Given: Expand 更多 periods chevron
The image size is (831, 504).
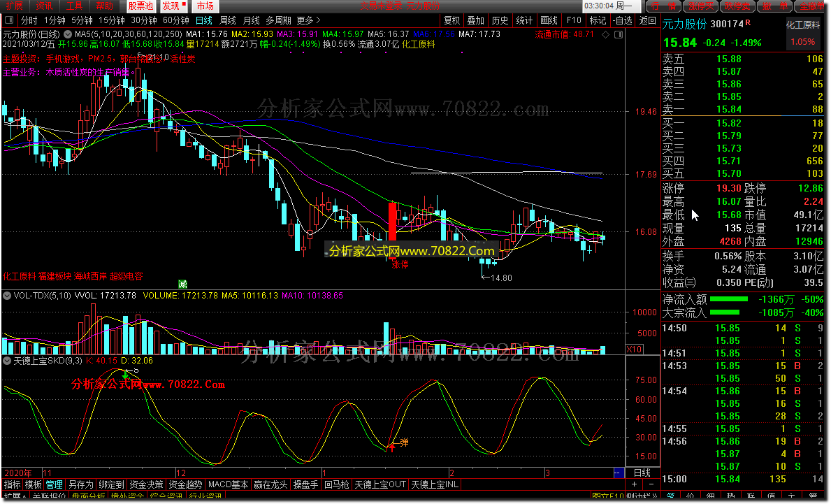Looking at the screenshot, I should click(318, 20).
